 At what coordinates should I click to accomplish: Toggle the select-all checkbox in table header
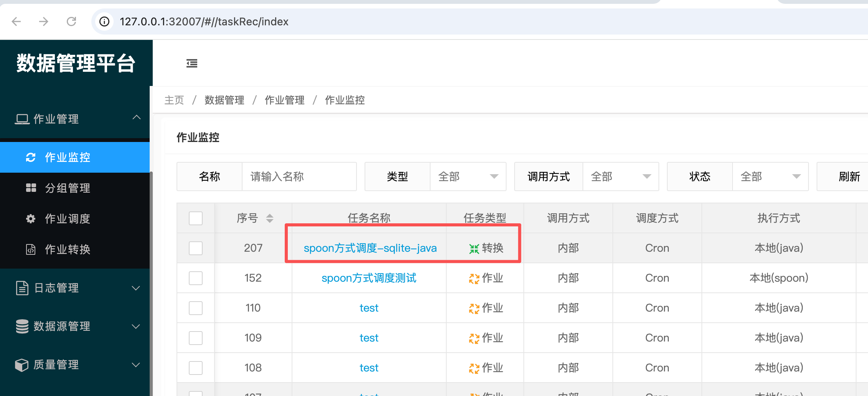coord(196,218)
